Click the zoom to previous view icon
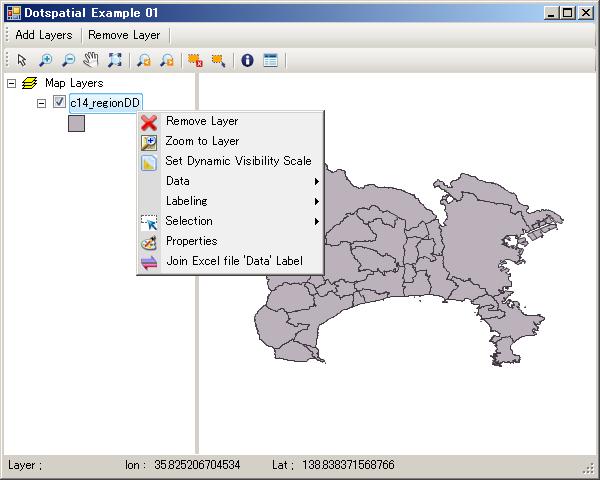 pos(144,60)
